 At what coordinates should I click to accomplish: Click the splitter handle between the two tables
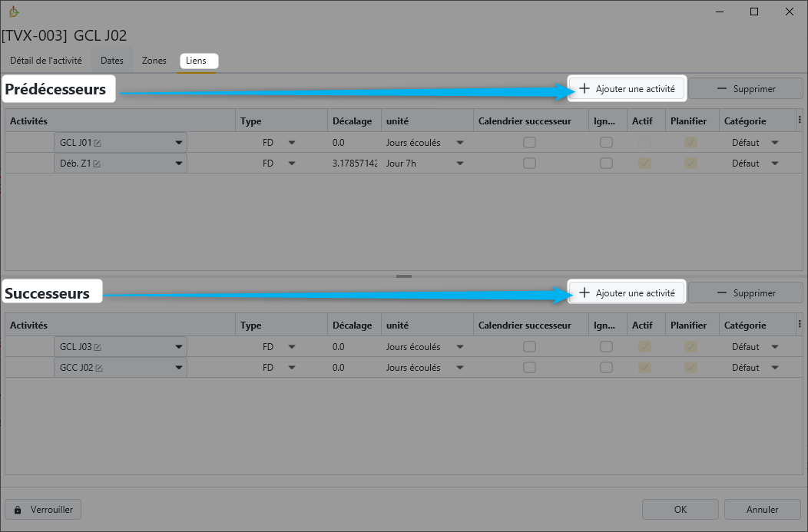404,276
